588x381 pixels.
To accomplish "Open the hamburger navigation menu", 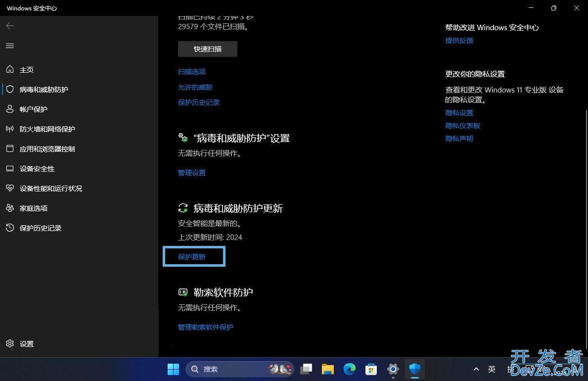I will [x=10, y=46].
